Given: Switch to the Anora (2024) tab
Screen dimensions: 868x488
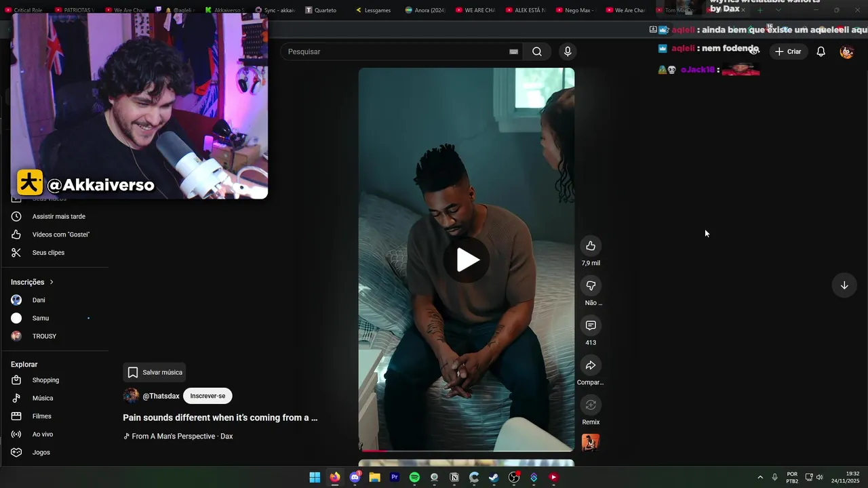Looking at the screenshot, I should pos(425,10).
